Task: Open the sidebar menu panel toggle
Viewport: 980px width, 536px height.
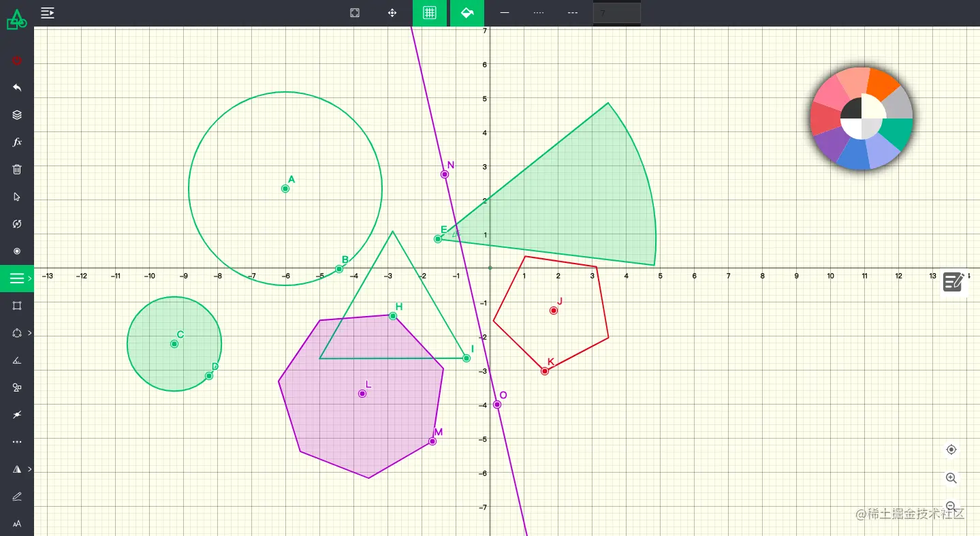Action: (x=47, y=12)
